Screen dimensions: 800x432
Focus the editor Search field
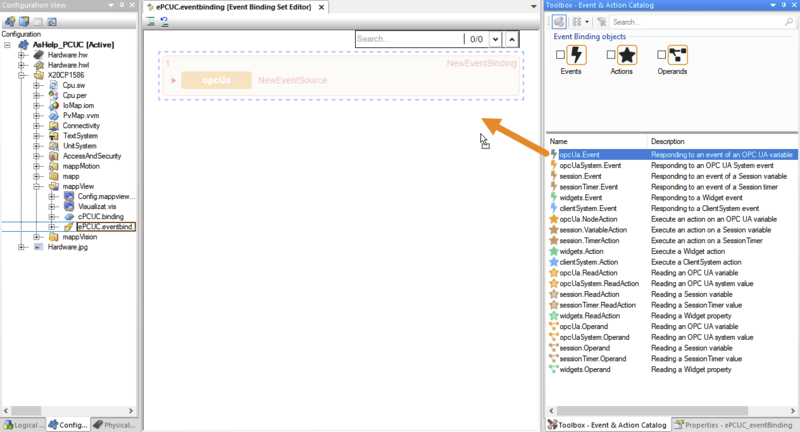pyautogui.click(x=409, y=39)
